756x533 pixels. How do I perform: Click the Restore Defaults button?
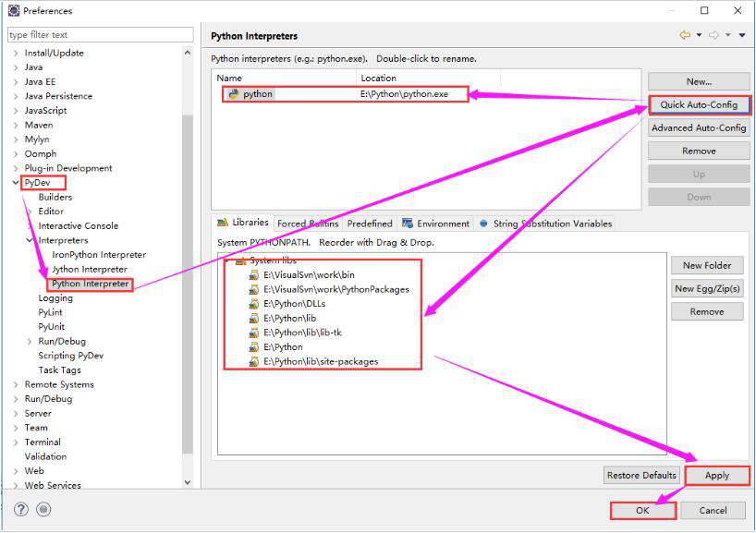pyautogui.click(x=641, y=475)
